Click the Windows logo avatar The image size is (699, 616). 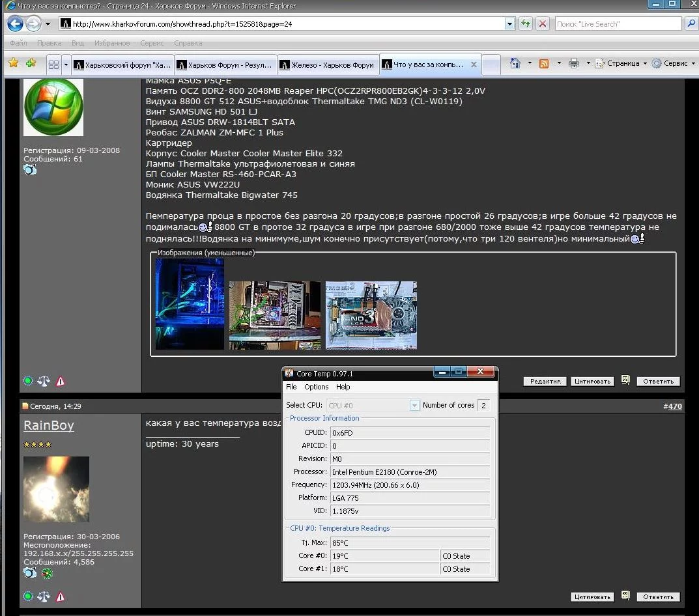(x=53, y=107)
